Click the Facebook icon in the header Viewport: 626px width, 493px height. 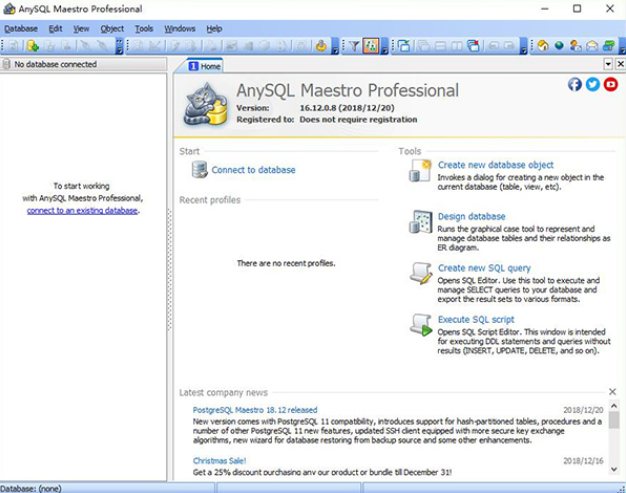(575, 85)
